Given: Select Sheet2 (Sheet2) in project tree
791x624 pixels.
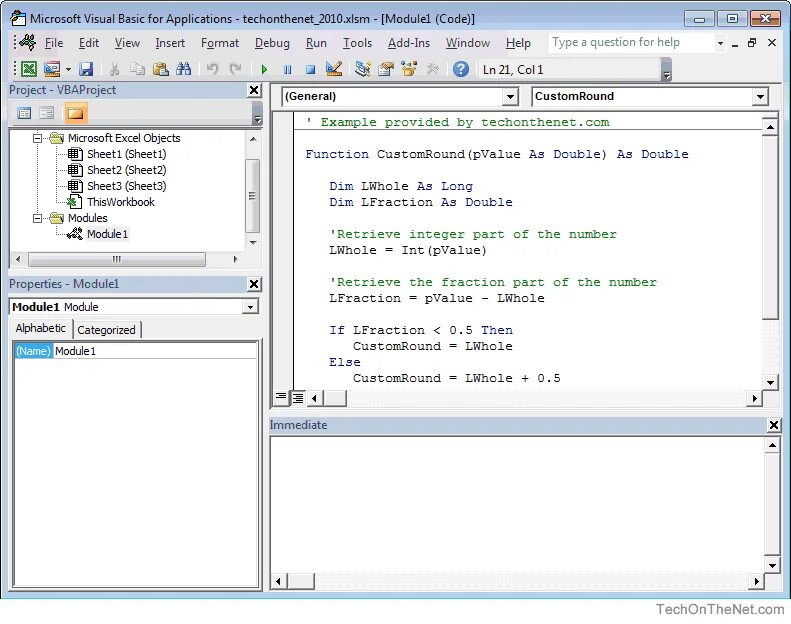Looking at the screenshot, I should (127, 170).
